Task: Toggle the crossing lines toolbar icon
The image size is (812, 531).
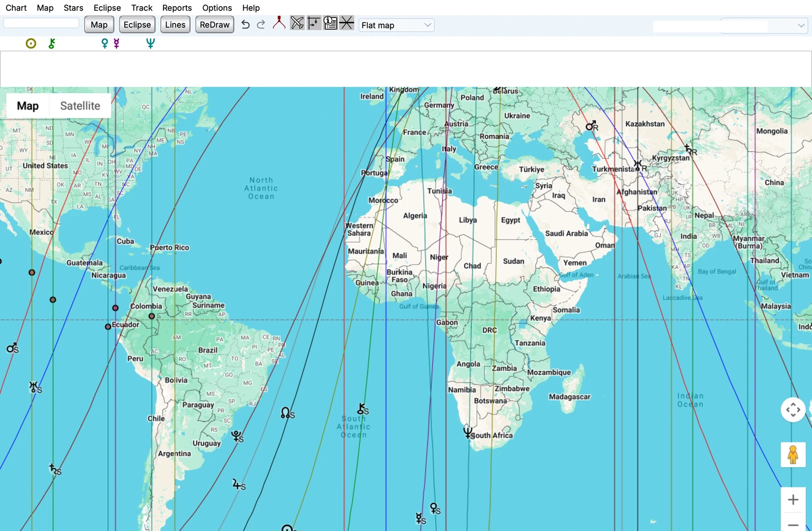Action: tap(347, 23)
